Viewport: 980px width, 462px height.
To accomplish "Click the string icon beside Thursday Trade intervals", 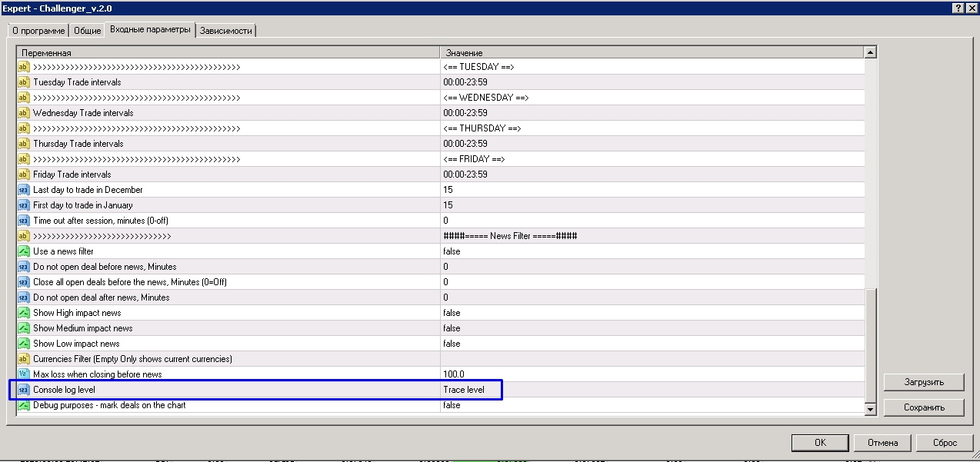I will point(23,144).
